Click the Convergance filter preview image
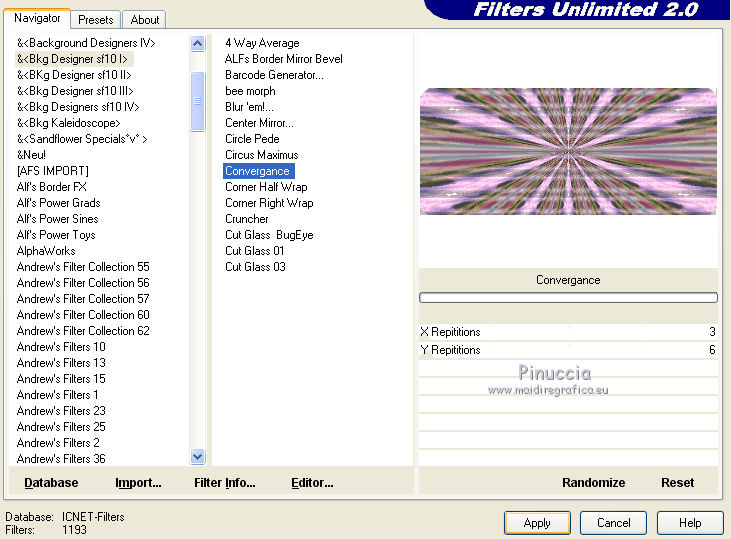The image size is (731, 539). 568,152
